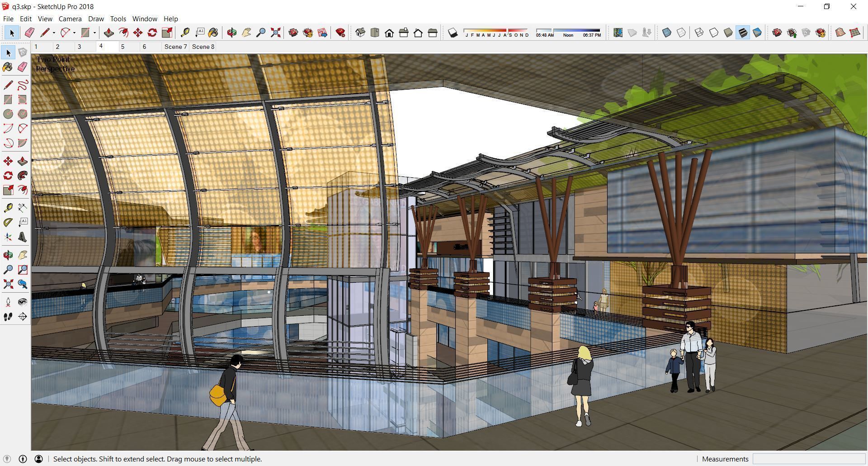Image resolution: width=868 pixels, height=466 pixels.
Task: Switch display to Wireframe style
Action: click(699, 32)
